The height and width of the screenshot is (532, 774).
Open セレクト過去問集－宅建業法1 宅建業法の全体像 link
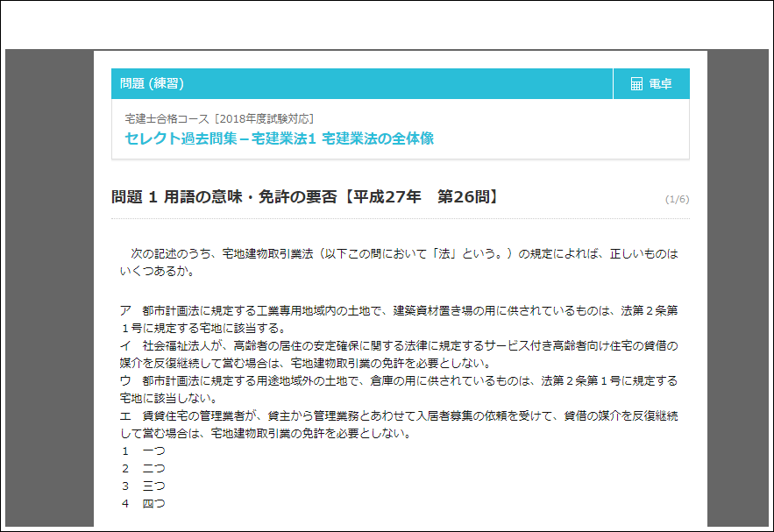click(x=279, y=138)
